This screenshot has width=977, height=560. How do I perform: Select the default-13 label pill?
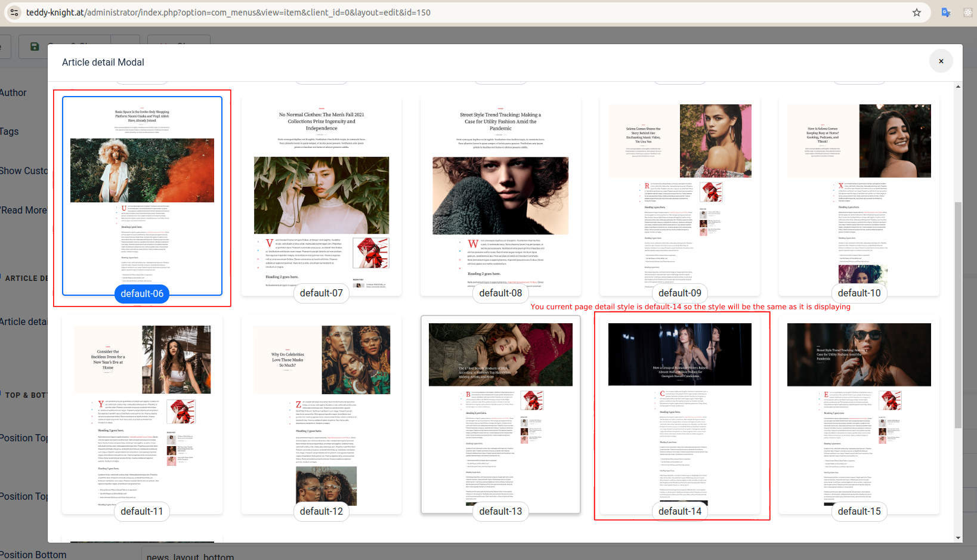[x=500, y=511]
